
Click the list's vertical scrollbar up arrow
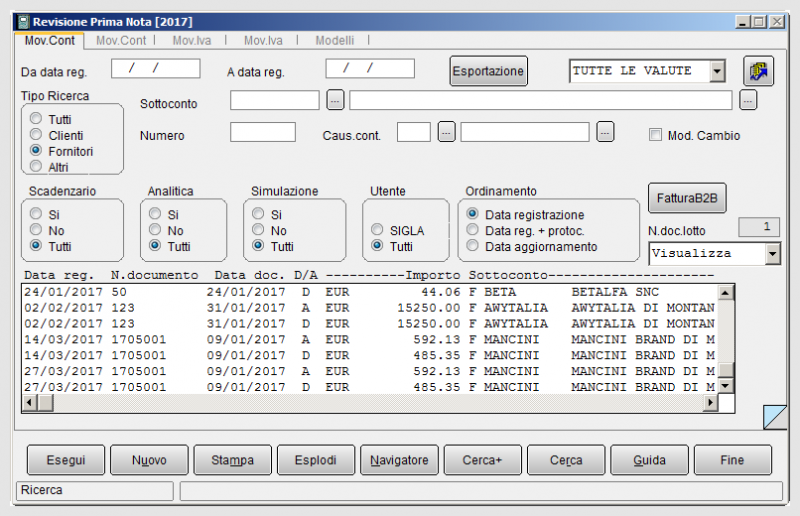(726, 292)
